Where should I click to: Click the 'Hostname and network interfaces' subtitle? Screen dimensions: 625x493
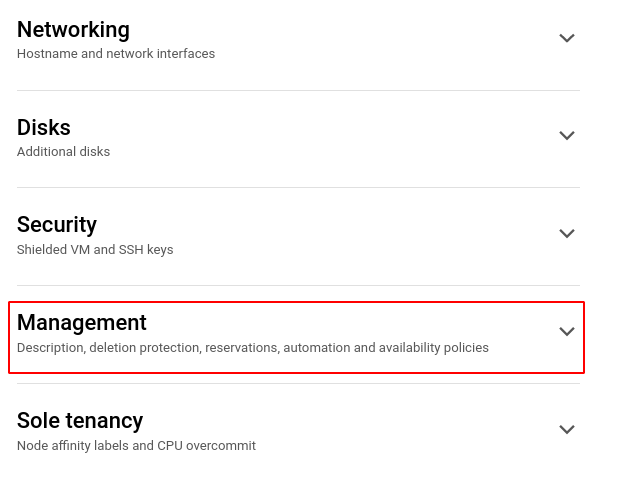116,54
